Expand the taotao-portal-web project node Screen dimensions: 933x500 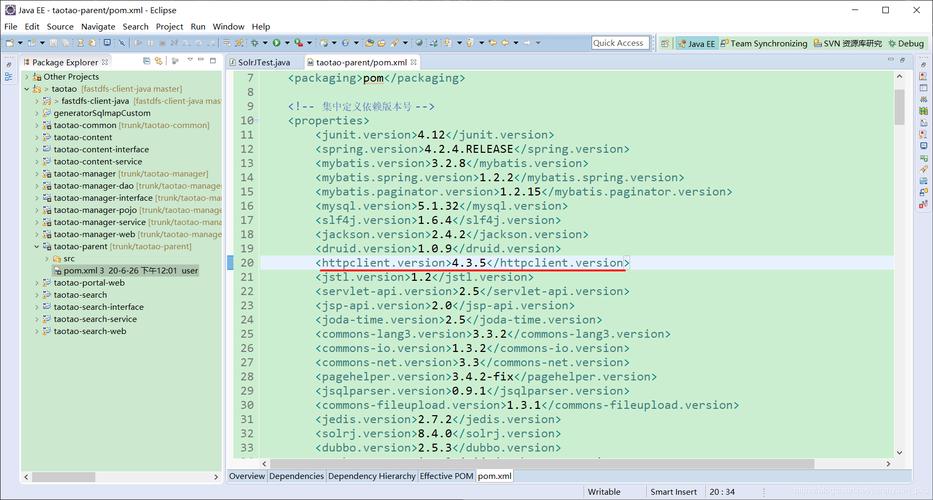click(x=37, y=283)
